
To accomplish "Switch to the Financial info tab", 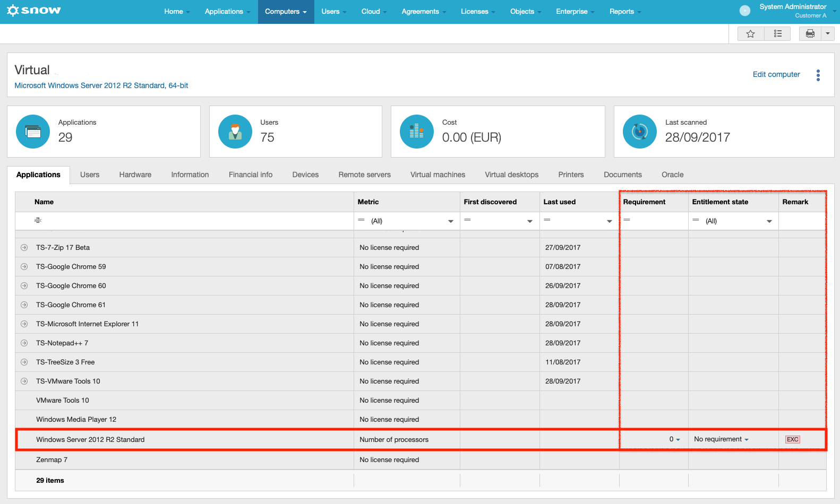I will click(251, 175).
